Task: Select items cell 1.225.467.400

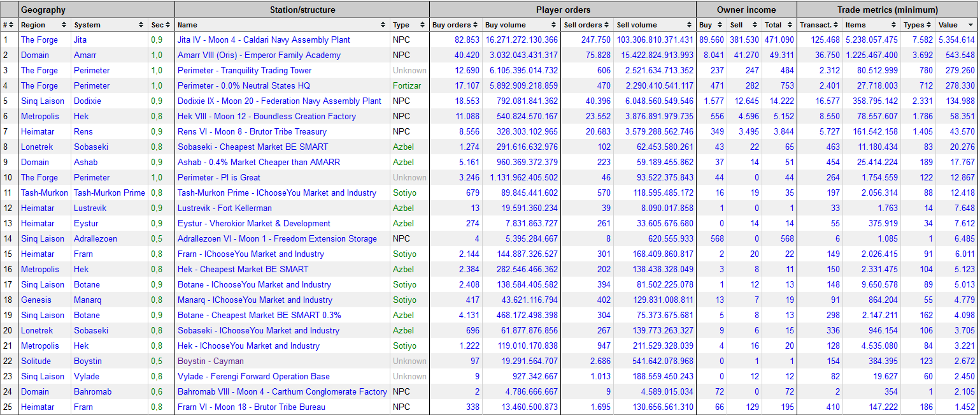Action: pos(872,55)
